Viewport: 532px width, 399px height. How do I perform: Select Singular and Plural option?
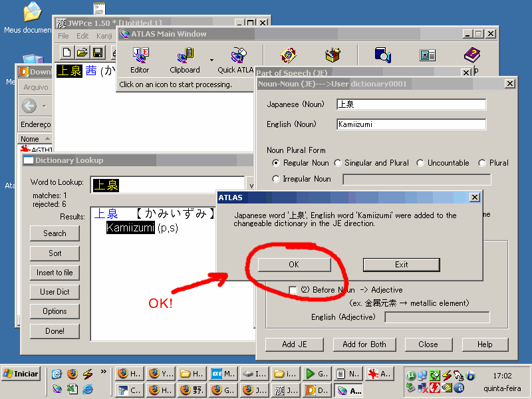(338, 163)
